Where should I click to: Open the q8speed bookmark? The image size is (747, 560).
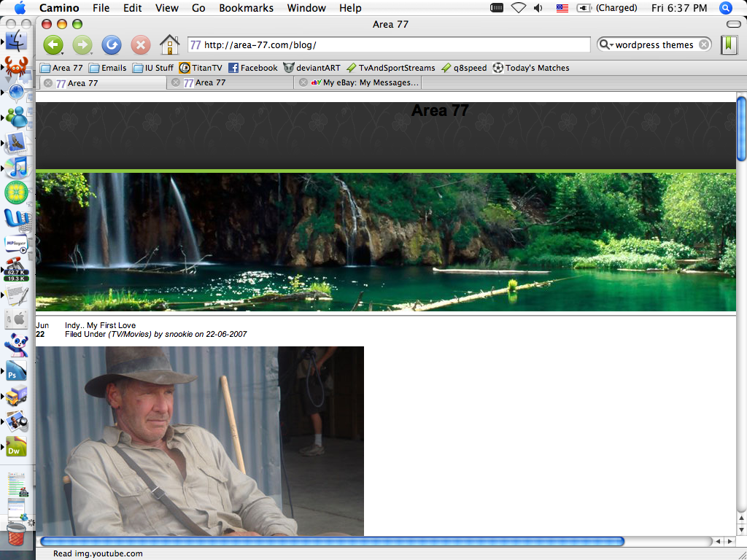(465, 68)
